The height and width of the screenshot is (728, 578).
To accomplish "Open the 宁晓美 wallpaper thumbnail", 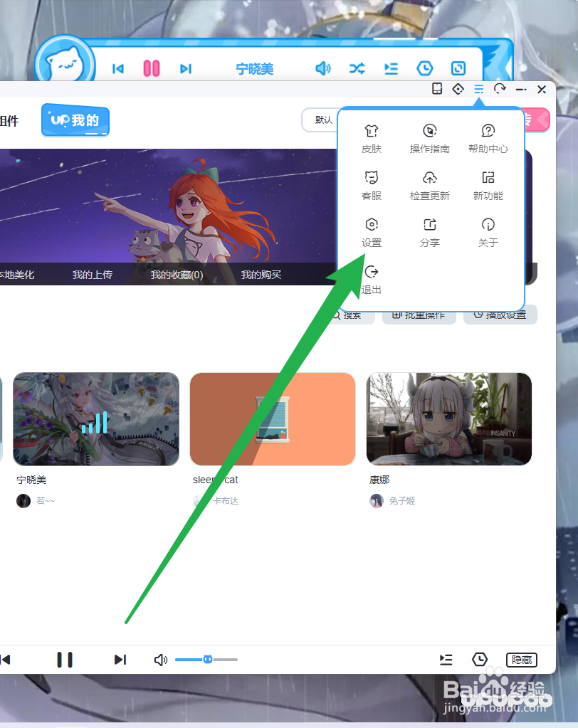I will tap(96, 418).
